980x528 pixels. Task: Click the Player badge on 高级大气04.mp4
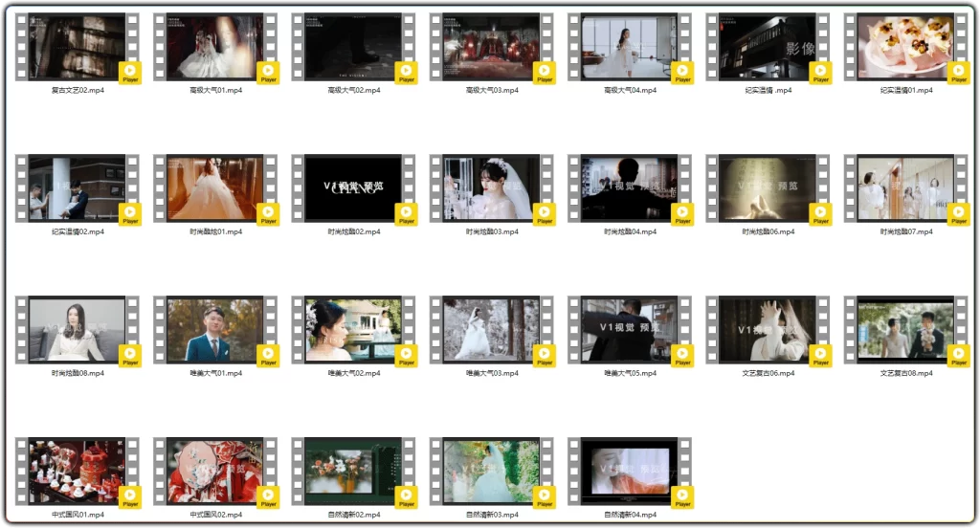click(x=682, y=73)
